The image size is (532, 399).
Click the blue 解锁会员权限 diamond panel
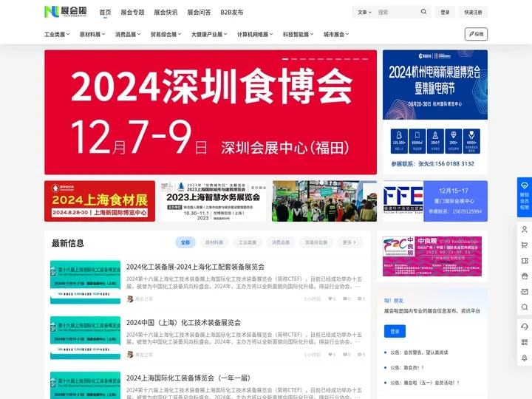click(525, 197)
